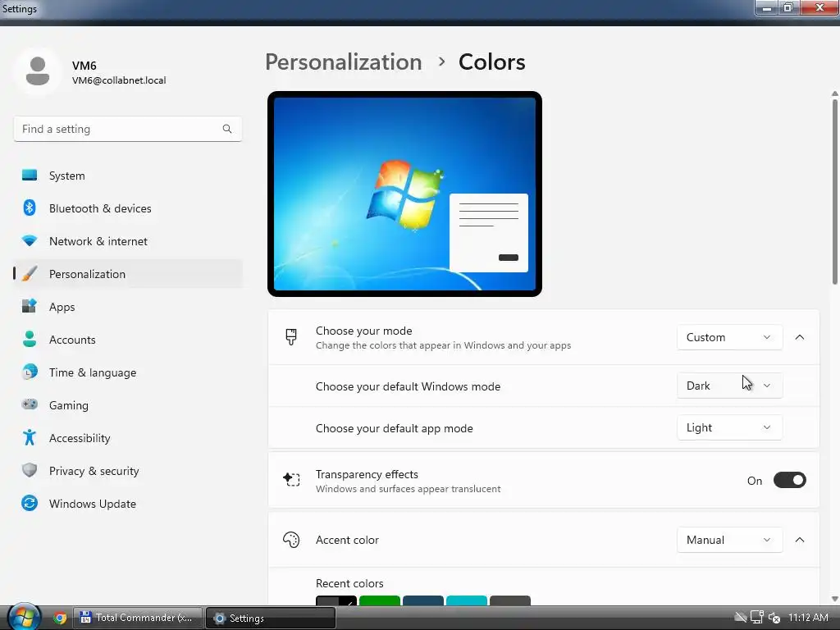Screen dimensions: 840x630
Task: Click the Settings taskbar button
Action: (x=271, y=619)
